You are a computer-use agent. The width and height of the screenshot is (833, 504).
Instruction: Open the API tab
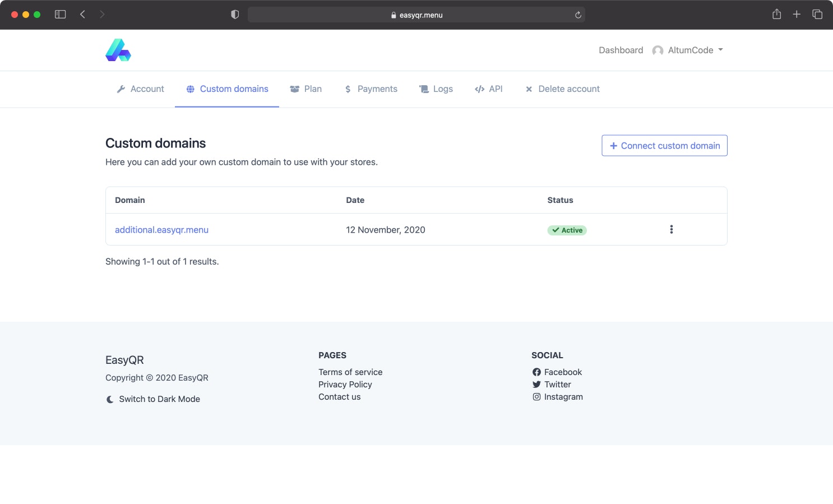tap(488, 89)
